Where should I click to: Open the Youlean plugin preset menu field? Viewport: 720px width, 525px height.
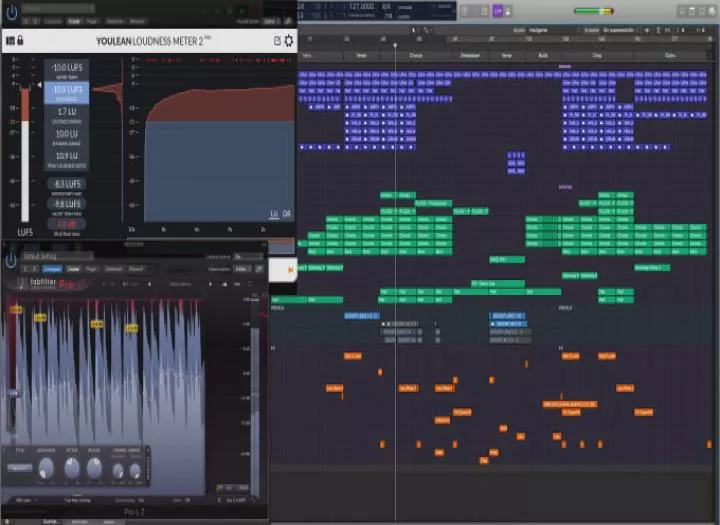tap(58, 8)
